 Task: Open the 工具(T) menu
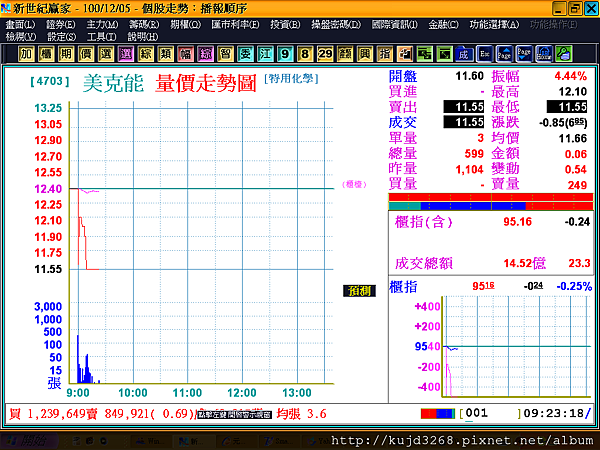click(x=102, y=37)
